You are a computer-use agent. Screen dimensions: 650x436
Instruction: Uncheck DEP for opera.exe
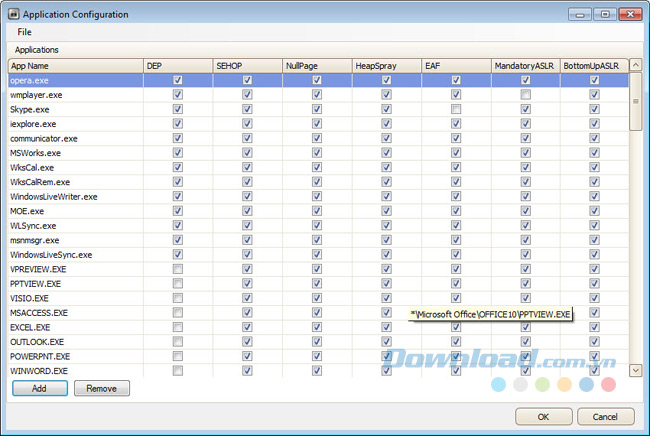178,80
